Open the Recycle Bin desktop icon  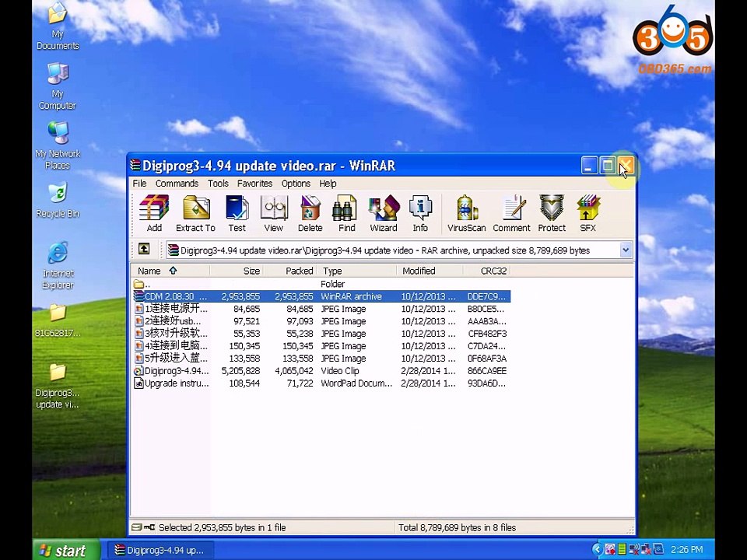(58, 201)
